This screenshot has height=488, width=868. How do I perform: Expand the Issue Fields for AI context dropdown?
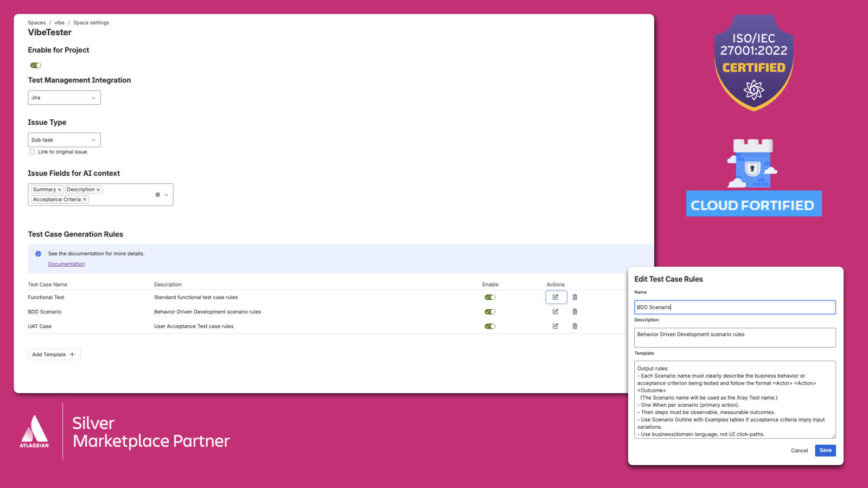166,194
